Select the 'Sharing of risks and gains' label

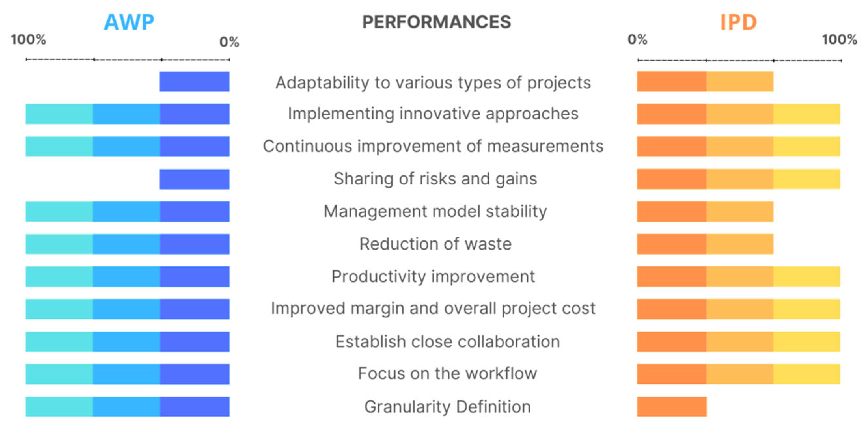coord(435,179)
